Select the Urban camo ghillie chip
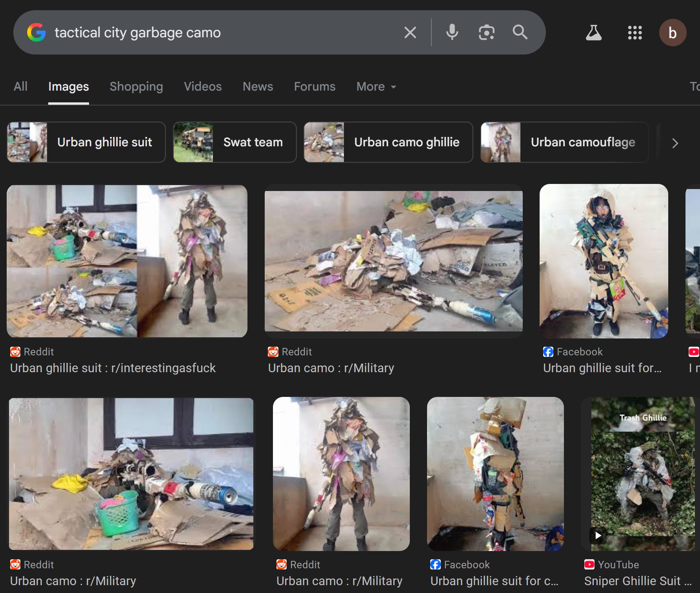This screenshot has height=593, width=700. click(389, 142)
